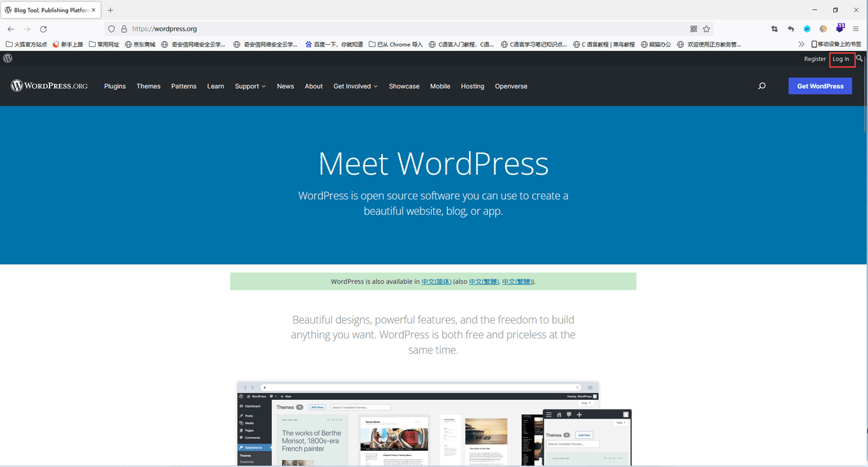Open the 百度一下，你就知道 bookmark
This screenshot has height=467, width=868.
334,44
